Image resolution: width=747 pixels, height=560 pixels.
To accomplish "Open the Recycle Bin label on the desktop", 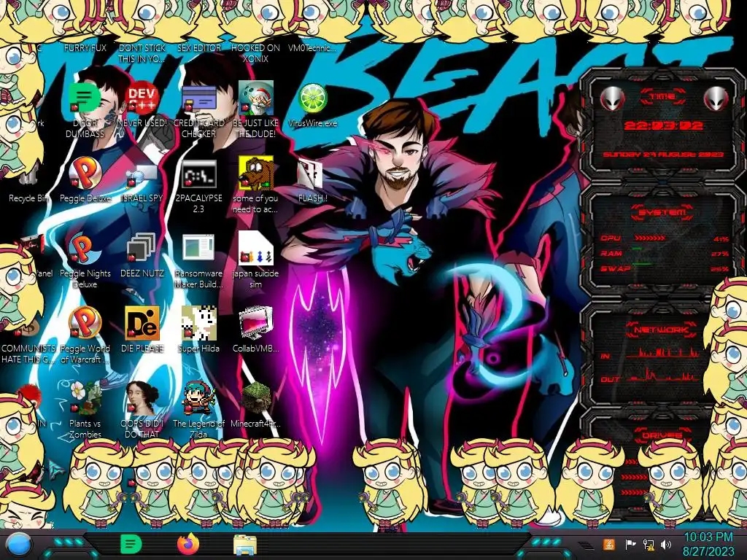I will coord(28,198).
